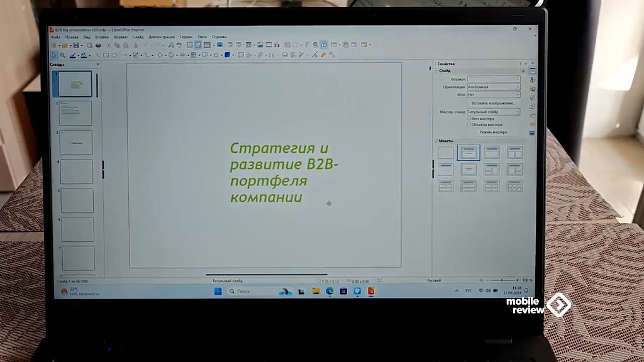The image size is (644, 362).
Task: Open the Мастер-слайд dropdown
Action: pyautogui.click(x=494, y=112)
